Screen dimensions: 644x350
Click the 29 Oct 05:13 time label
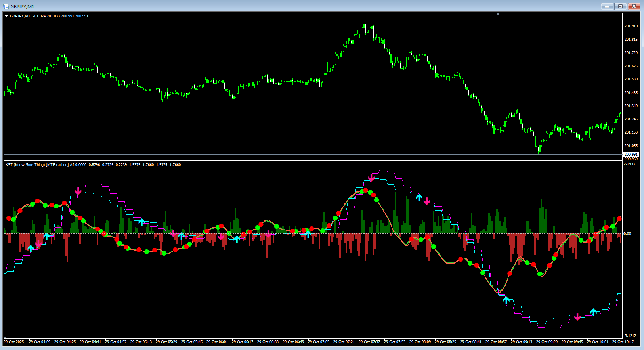[141, 342]
